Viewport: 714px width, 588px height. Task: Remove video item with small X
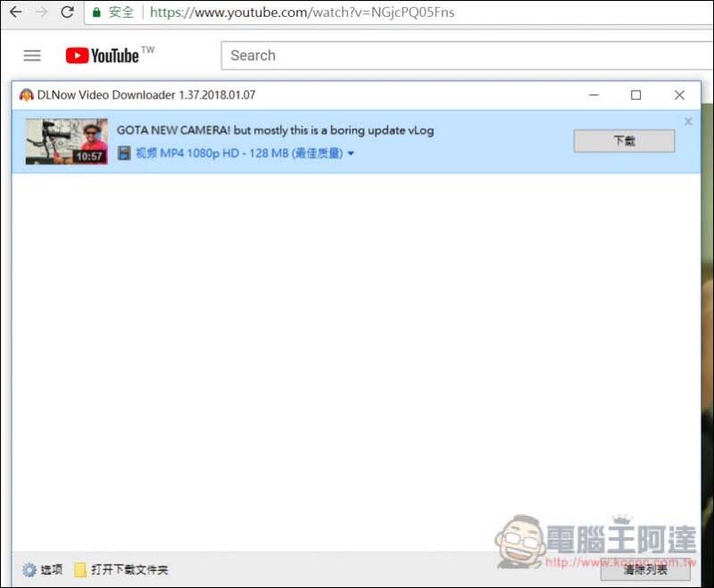(x=688, y=121)
